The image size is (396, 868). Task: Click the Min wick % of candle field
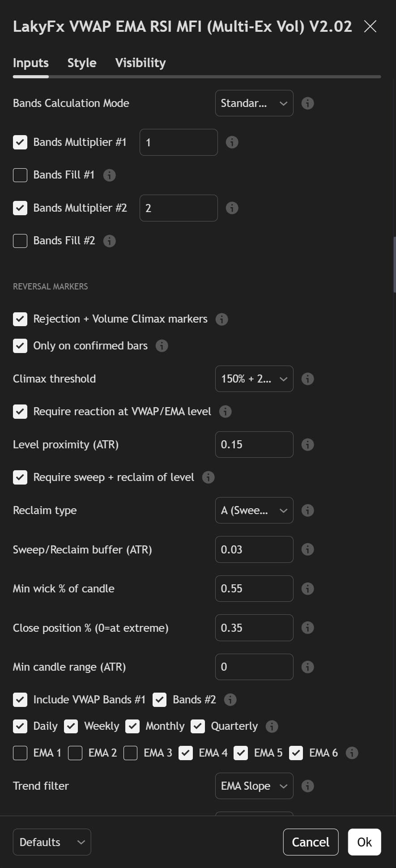click(x=254, y=588)
